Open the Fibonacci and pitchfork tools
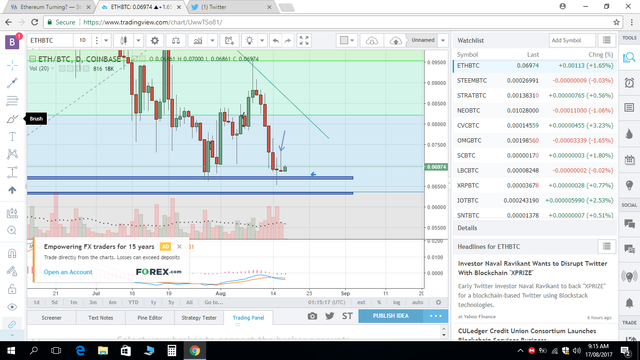The image size is (640, 360). [x=12, y=100]
